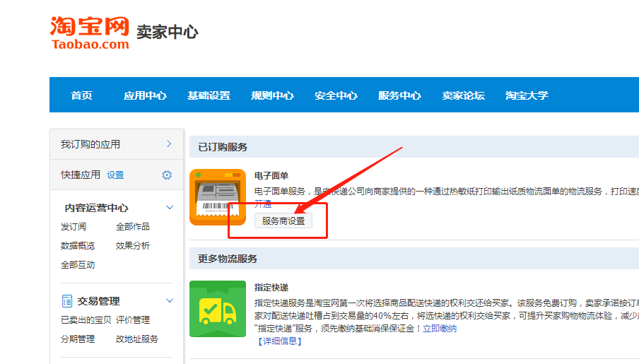Viewport: 639px width, 364px height.
Task: Open 卖家论坛 navigation item
Action: [464, 95]
